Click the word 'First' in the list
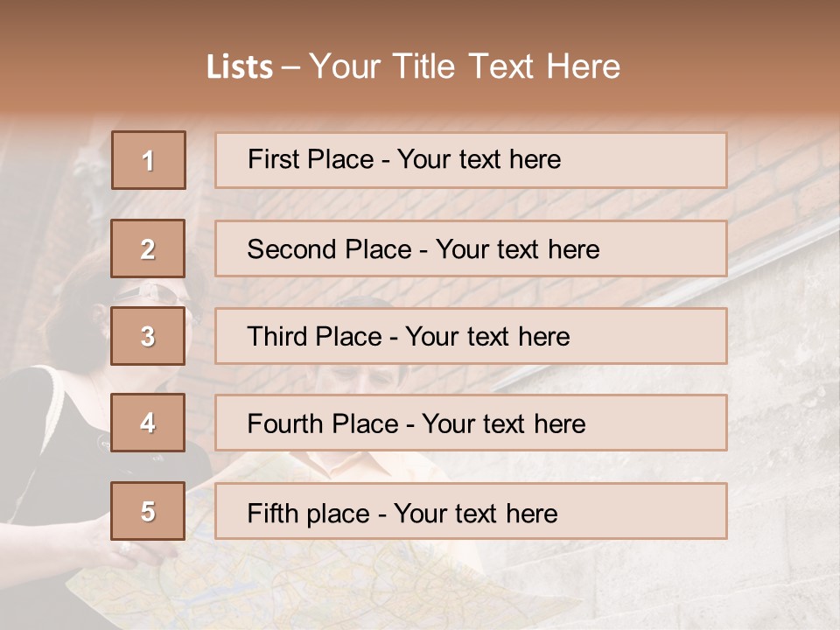The height and width of the screenshot is (630, 840). [271, 159]
